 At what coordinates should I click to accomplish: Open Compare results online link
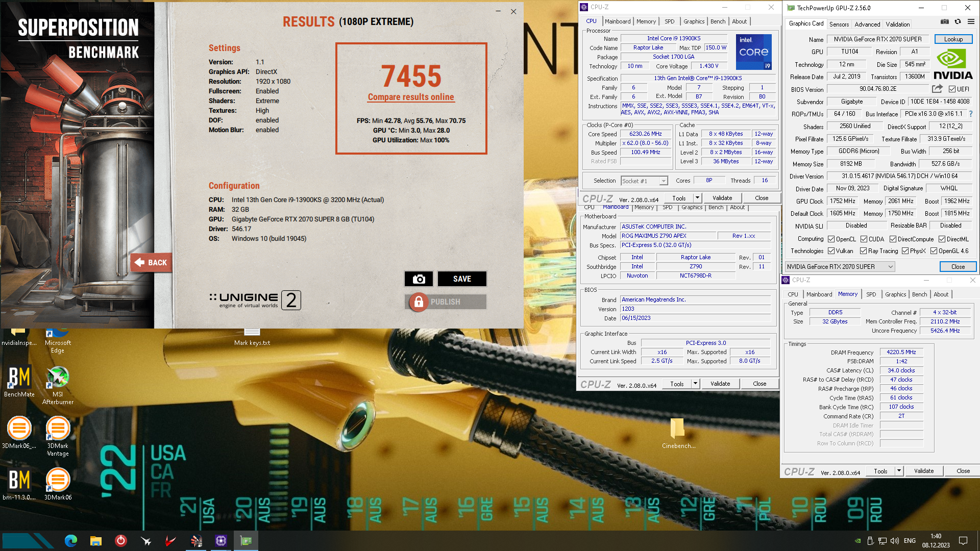point(411,97)
